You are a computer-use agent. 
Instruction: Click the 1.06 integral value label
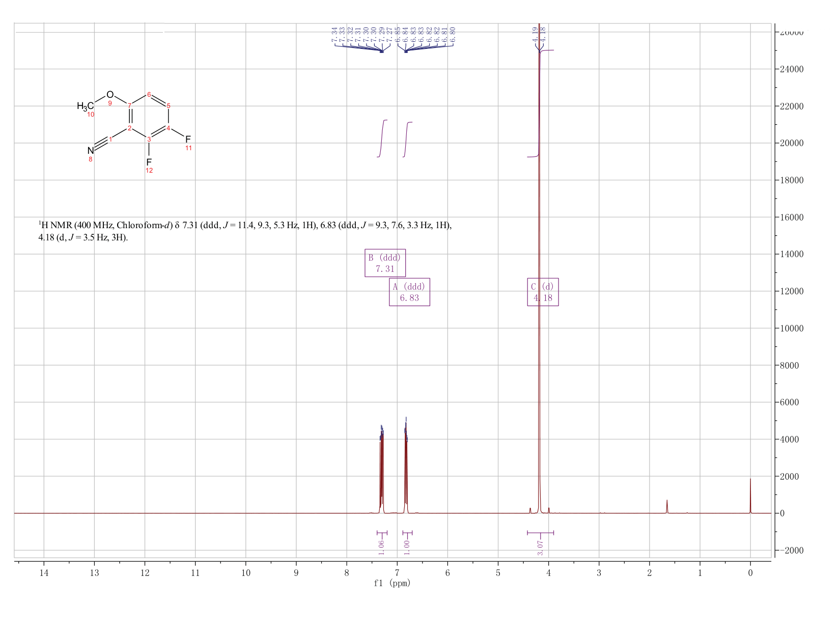(x=382, y=547)
